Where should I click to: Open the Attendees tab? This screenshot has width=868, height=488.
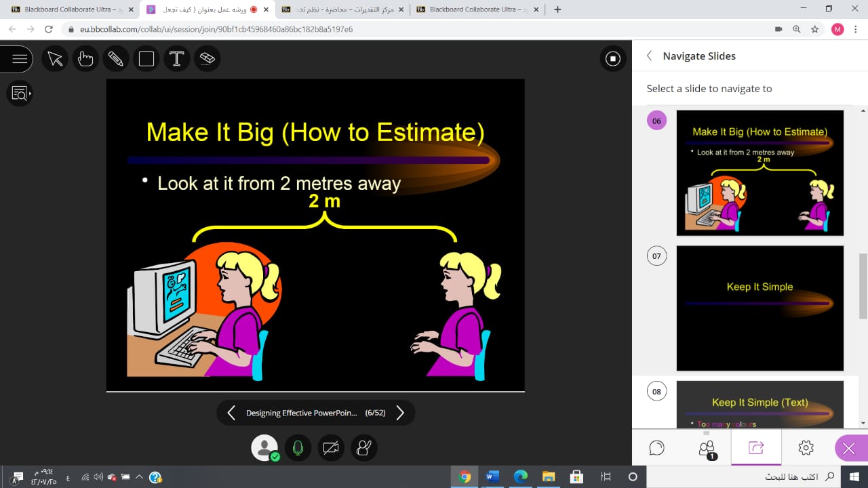[x=707, y=447]
